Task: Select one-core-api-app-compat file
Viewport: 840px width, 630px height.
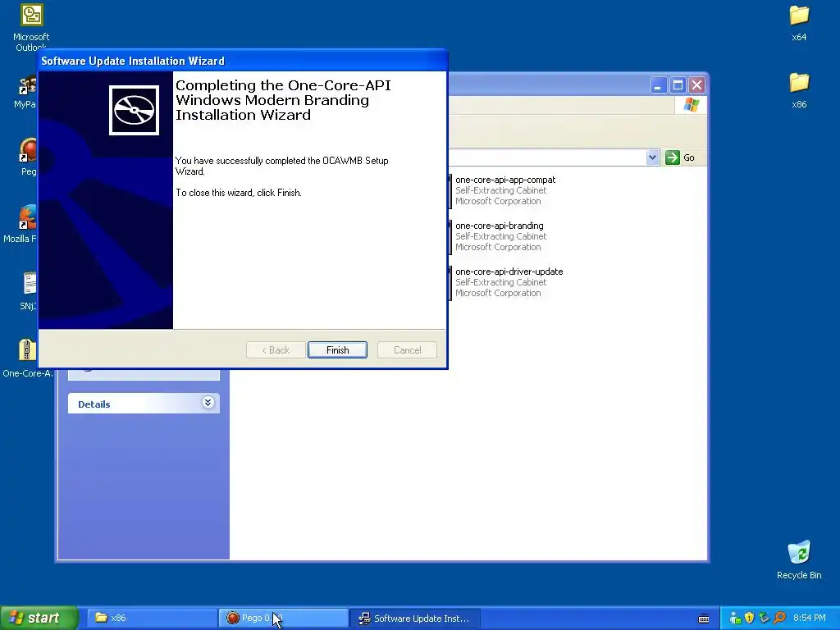Action: coord(505,190)
